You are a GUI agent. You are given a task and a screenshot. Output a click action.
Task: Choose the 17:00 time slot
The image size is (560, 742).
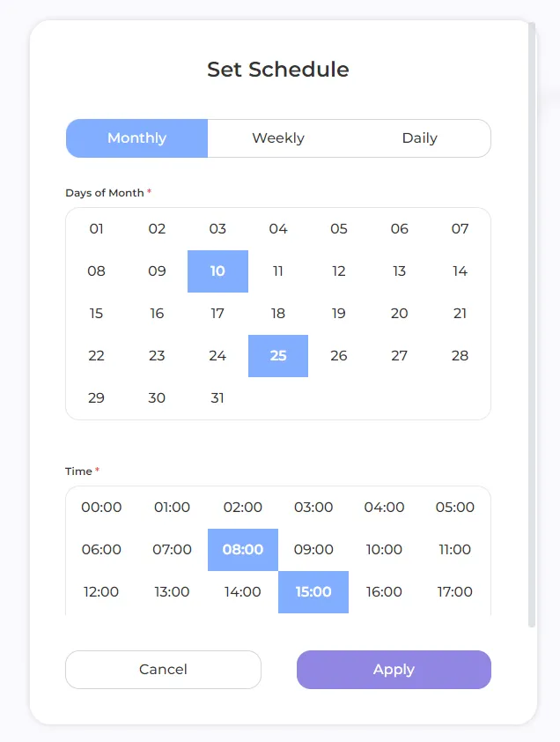(x=455, y=592)
